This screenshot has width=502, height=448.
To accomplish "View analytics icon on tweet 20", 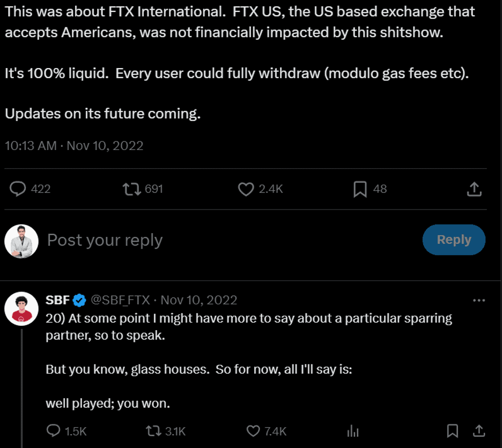I will click(353, 431).
